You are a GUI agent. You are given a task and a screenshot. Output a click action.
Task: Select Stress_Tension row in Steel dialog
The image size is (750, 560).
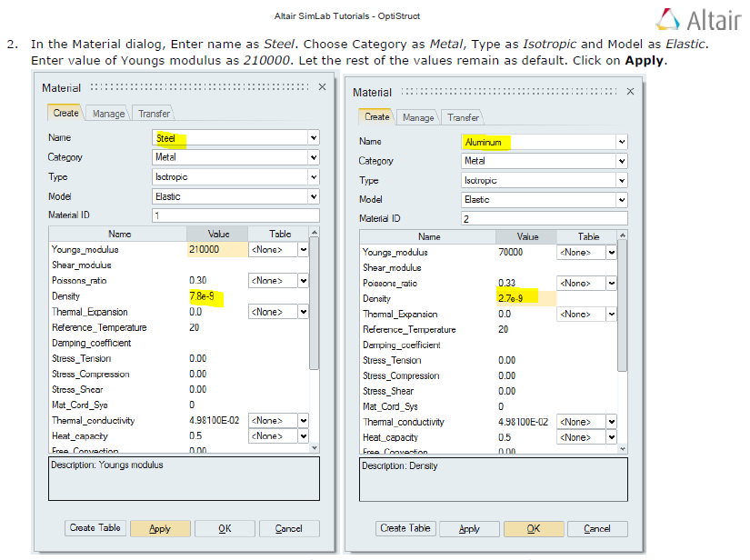click(x=179, y=359)
